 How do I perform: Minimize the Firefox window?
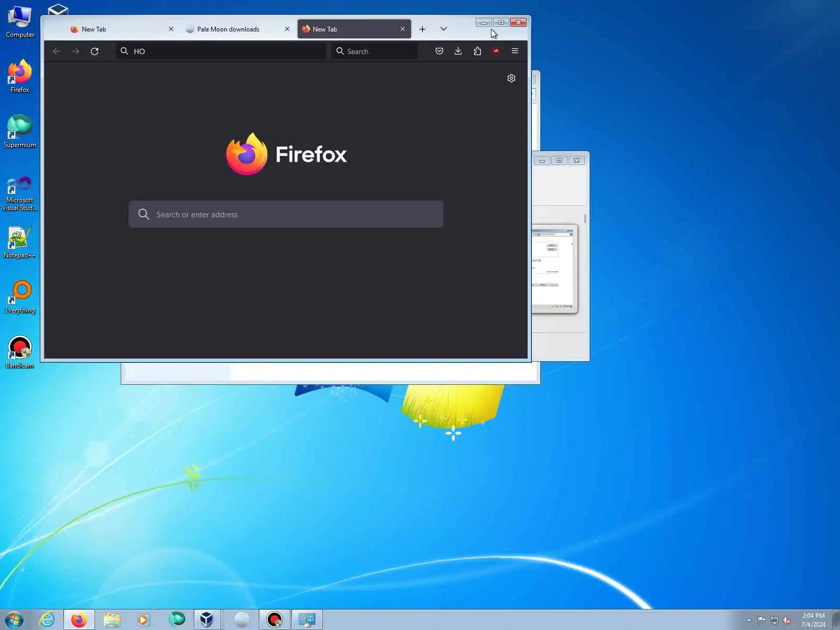[x=484, y=22]
